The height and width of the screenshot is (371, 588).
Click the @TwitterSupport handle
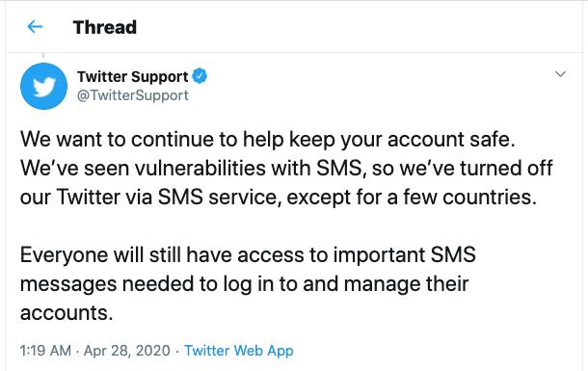(x=132, y=95)
